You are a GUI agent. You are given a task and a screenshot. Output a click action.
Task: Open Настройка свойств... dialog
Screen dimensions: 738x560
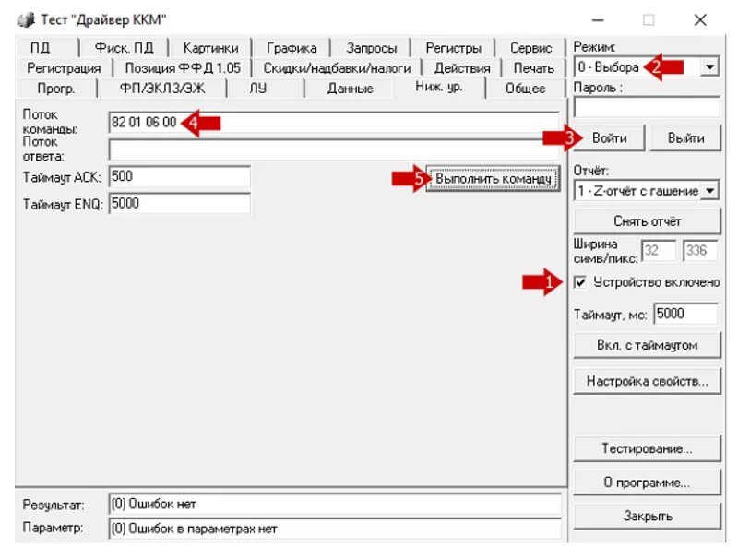tap(648, 381)
